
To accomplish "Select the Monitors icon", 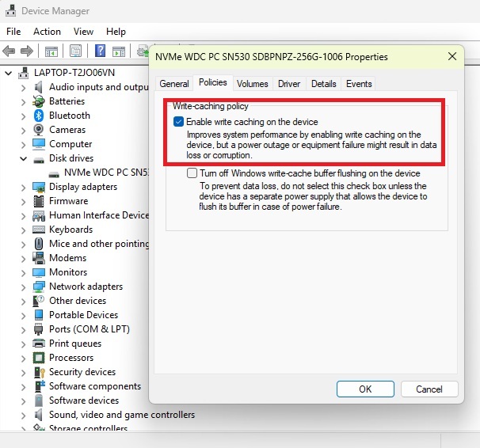I will pos(39,272).
